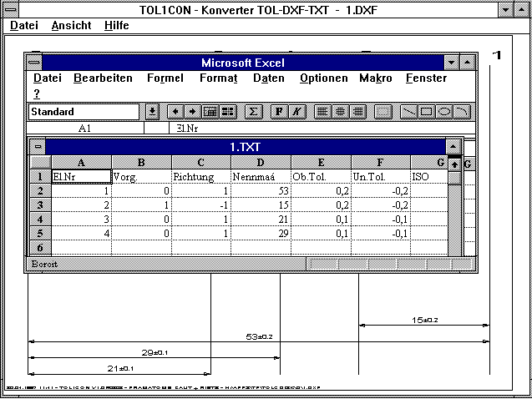Viewport: 532px width, 399px height.
Task: Select cell containing 'Un.Tol.'
Action: click(381, 177)
